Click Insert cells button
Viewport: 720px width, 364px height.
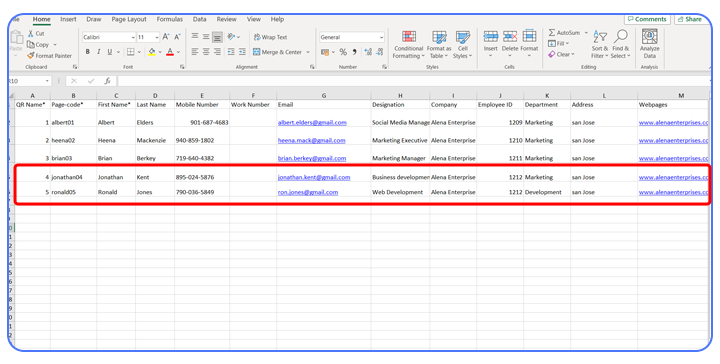click(490, 44)
